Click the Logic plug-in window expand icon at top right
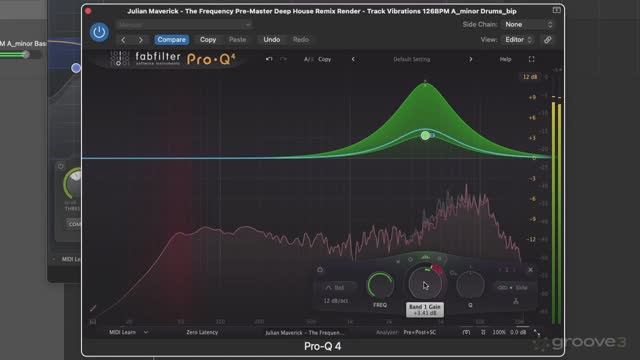 click(x=556, y=10)
